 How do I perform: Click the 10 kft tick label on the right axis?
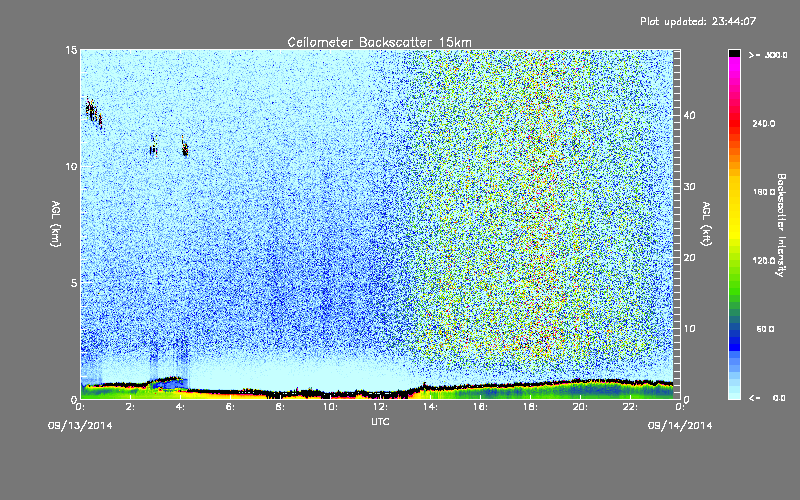(689, 329)
